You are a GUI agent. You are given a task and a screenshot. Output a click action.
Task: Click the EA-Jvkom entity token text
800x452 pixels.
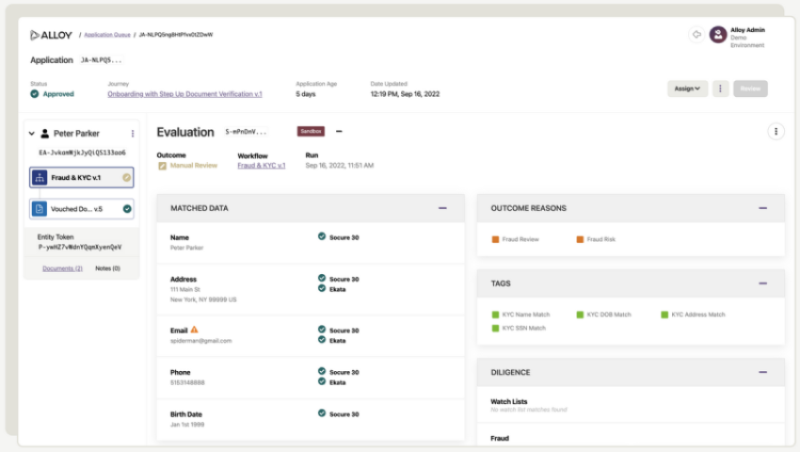(x=82, y=153)
